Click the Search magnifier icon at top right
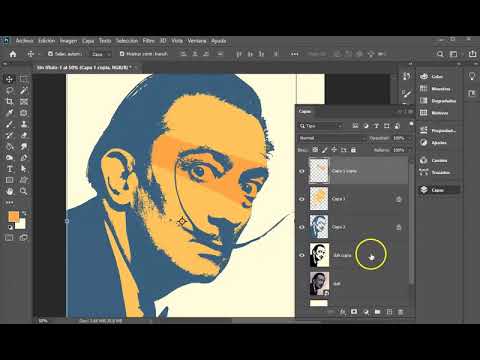 tap(440, 54)
